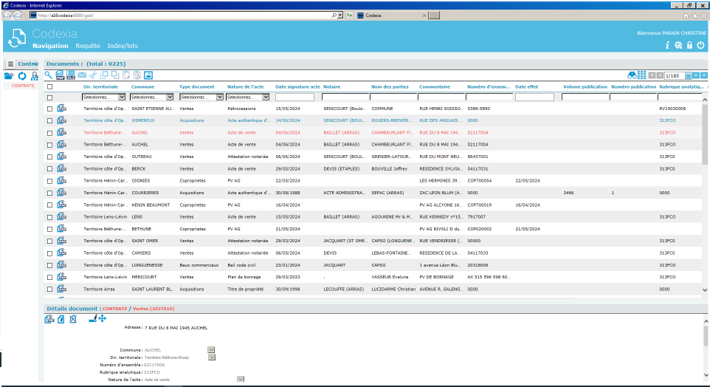Expand Dir. territoriale dropdown in details panel

coord(212,358)
